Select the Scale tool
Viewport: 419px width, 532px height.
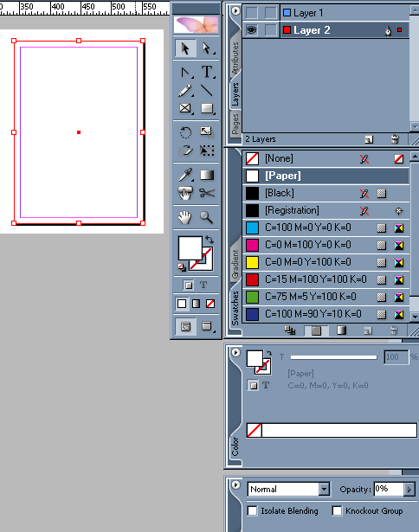(207, 132)
